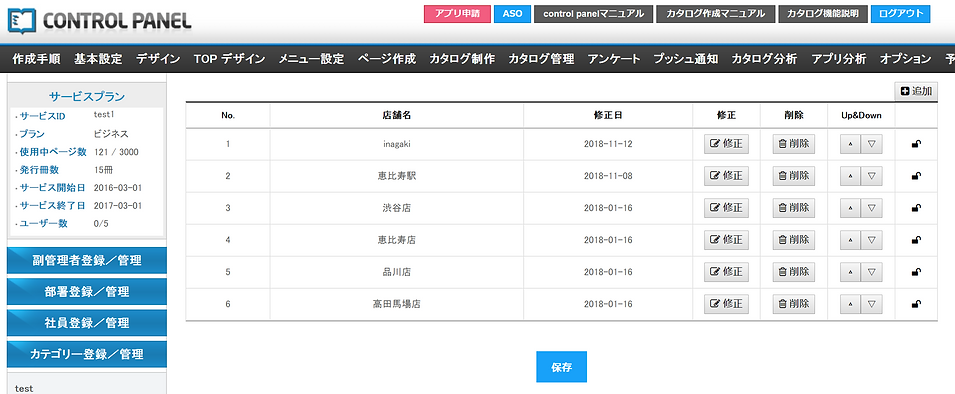This screenshot has height=394, width=955.
Task: Edit the 恵比寿店 store via 修正
Action: (726, 240)
